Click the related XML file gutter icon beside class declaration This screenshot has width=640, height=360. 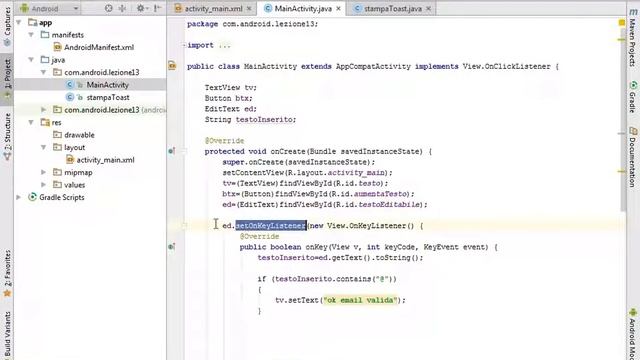(172, 65)
